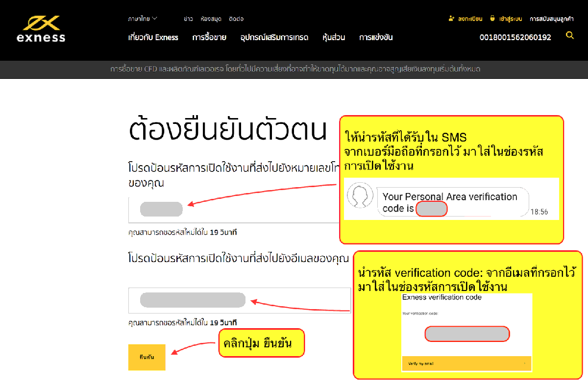Click the resend-code countdown under the email field
The width and height of the screenshot is (588, 387).
183,323
